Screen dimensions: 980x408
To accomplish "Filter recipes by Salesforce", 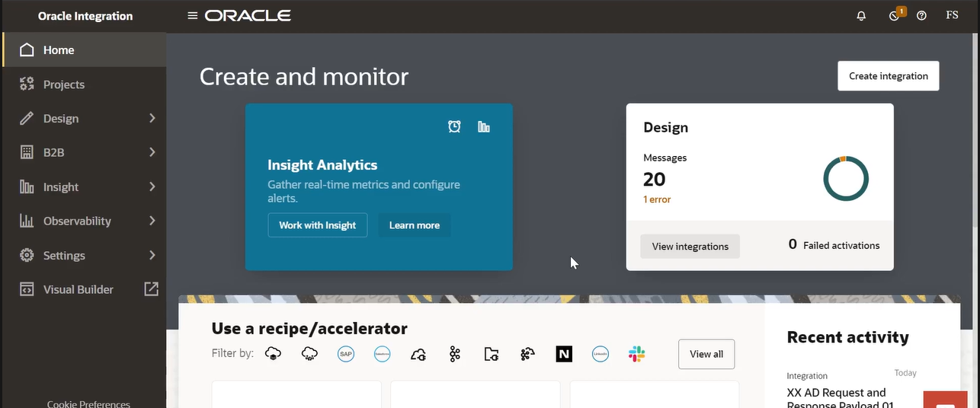I will (x=382, y=354).
